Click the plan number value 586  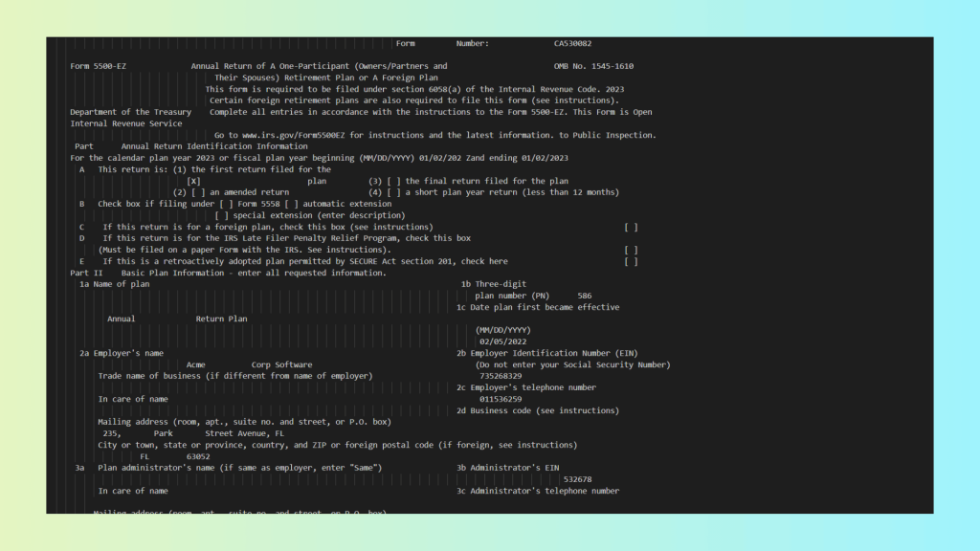[x=584, y=296]
